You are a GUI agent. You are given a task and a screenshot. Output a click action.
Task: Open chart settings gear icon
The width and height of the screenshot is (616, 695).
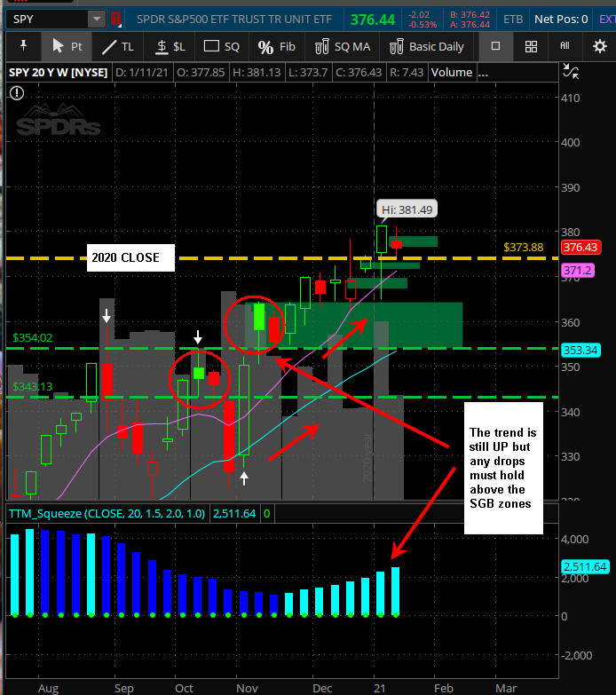click(x=600, y=46)
